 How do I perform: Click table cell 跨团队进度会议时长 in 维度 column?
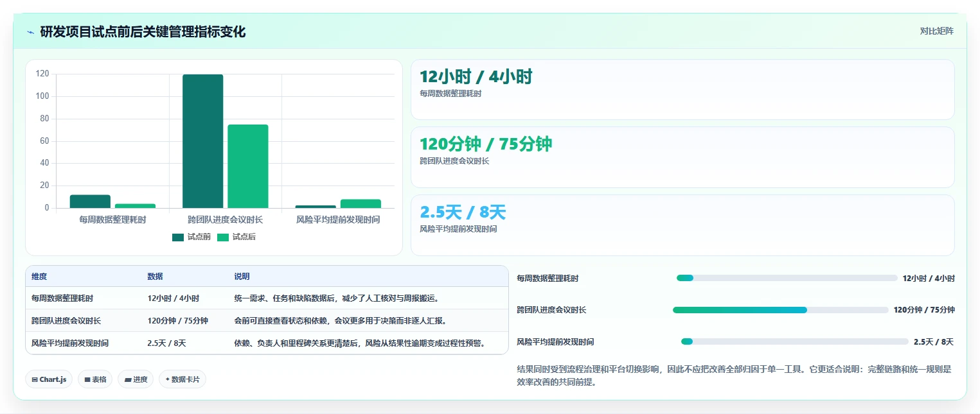pyautogui.click(x=66, y=321)
